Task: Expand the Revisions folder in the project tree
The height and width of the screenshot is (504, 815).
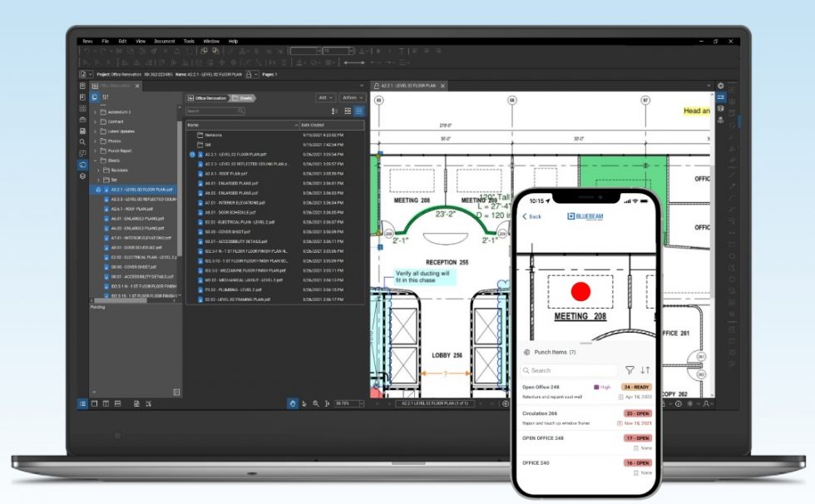Action: click(x=98, y=170)
